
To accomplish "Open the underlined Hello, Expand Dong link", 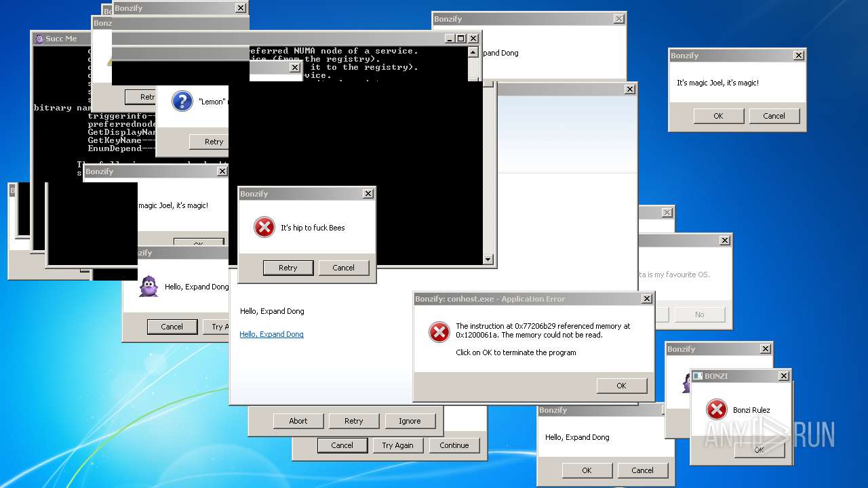I will pos(271,334).
